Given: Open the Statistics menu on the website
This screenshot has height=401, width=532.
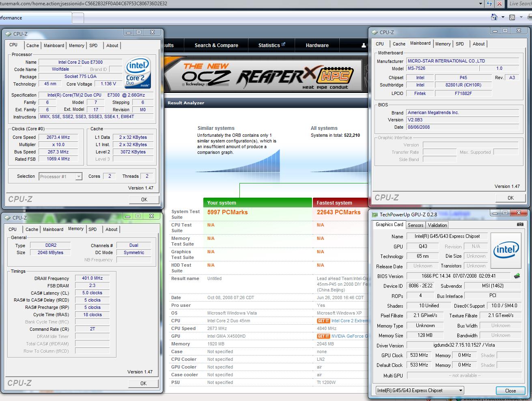Looking at the screenshot, I should click(x=271, y=45).
